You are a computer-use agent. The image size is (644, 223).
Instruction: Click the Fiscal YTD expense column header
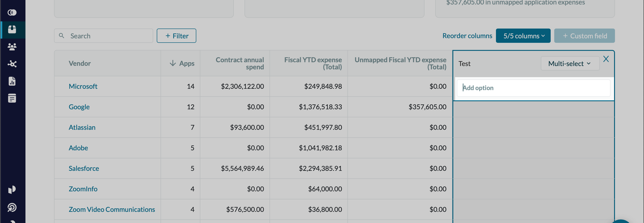[313, 63]
